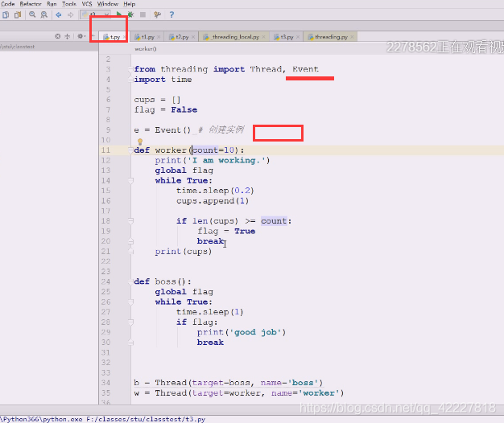Open project panel gear settings dropdown
Image resolution: width=504 pixels, height=423 pixels.
81,36
